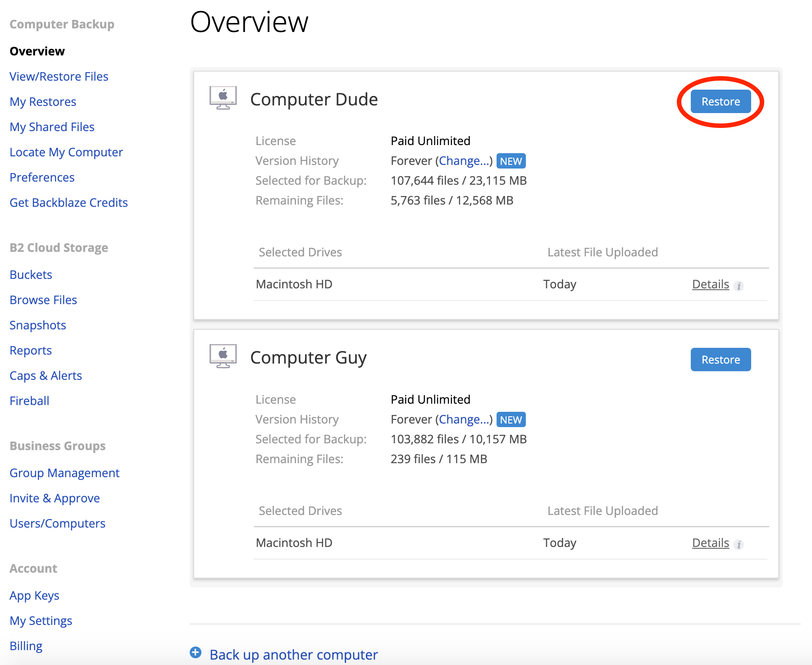Go to Browse Files
This screenshot has height=665, width=812.
tap(44, 300)
